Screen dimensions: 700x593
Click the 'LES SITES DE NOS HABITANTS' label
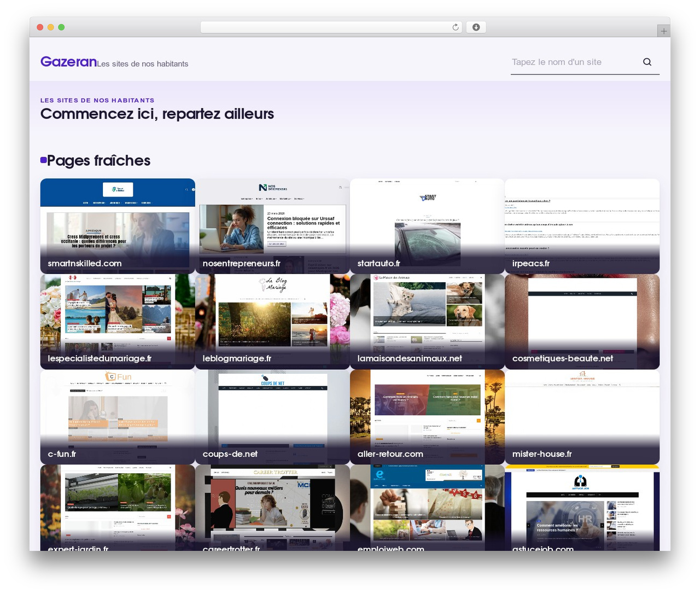coord(97,100)
